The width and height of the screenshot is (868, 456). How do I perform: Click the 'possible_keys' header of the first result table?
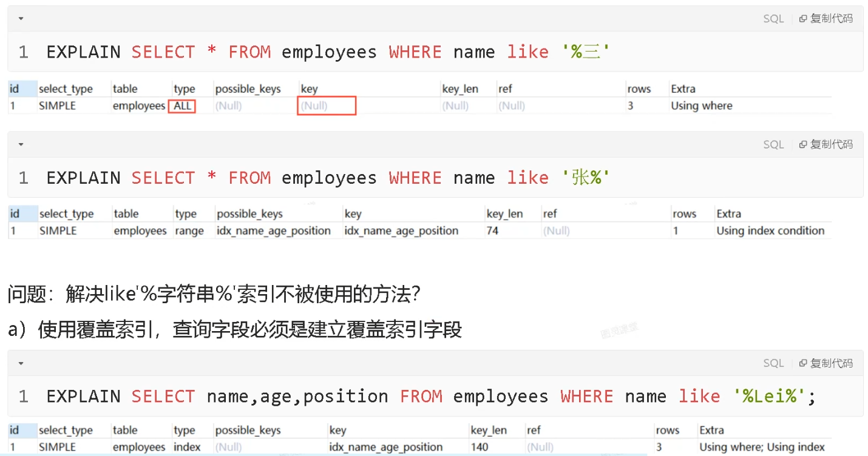point(248,89)
